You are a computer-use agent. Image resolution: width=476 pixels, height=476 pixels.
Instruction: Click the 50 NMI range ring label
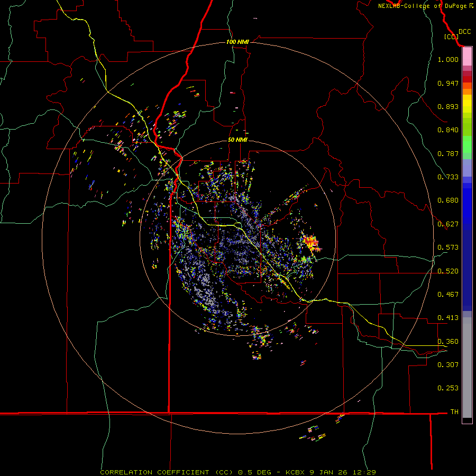pos(237,140)
